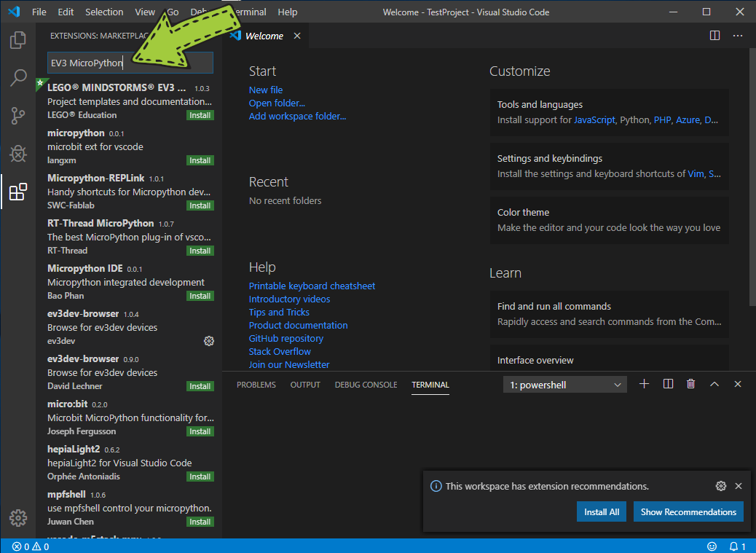
Task: Click the Open folder link
Action: [277, 103]
